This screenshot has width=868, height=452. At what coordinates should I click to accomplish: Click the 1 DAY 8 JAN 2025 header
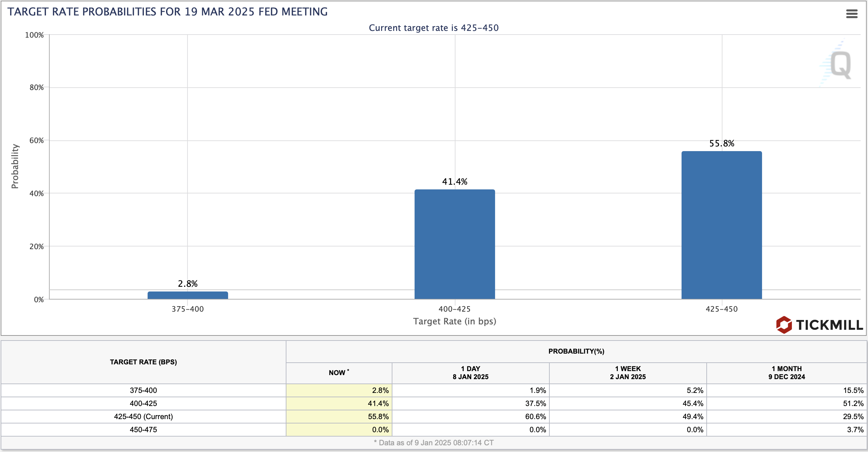[x=471, y=373]
